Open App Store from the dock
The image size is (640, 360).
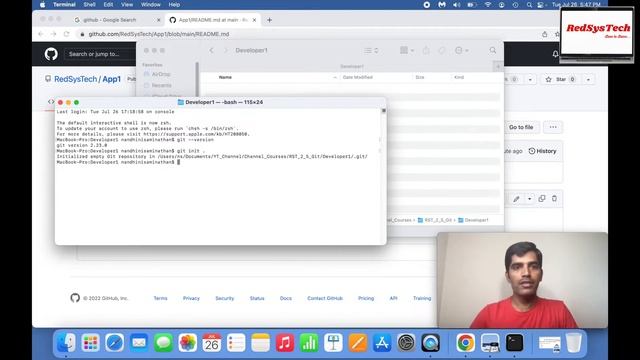pyautogui.click(x=382, y=342)
